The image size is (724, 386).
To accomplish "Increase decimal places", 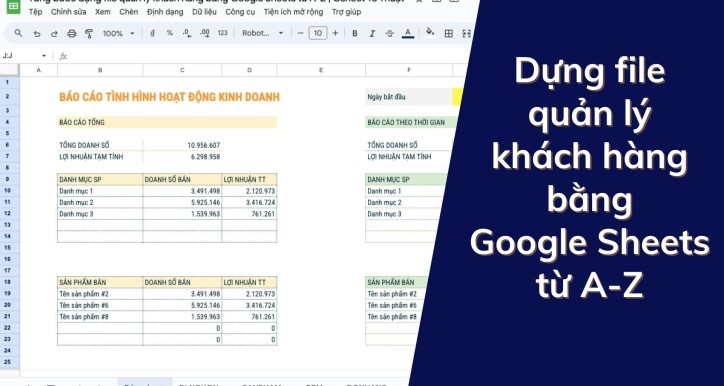I will click(x=205, y=33).
